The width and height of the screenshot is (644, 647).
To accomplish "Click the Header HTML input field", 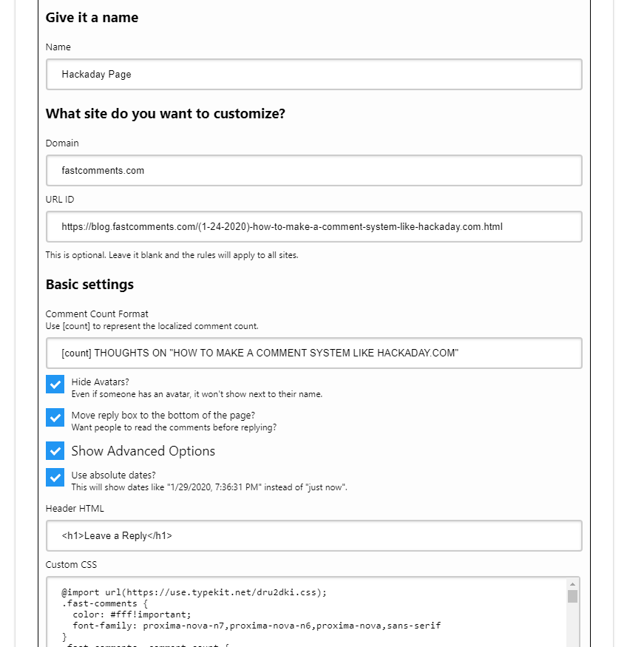I will tap(313, 535).
